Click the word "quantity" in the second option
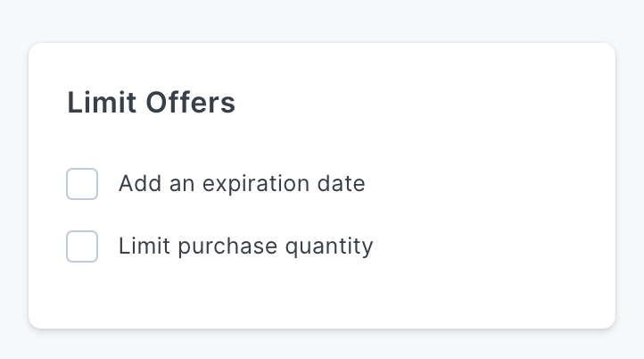 click(329, 247)
